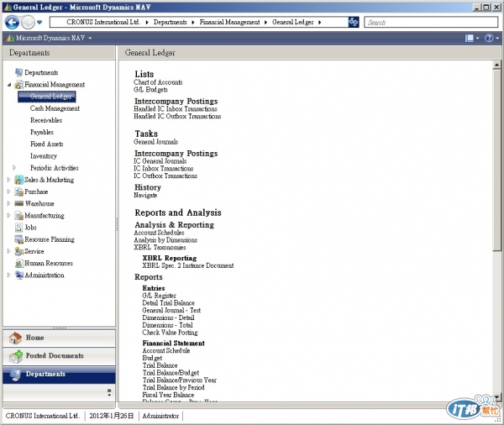Expand the Manufacturing tree node
This screenshot has height=425, width=504.
point(8,215)
